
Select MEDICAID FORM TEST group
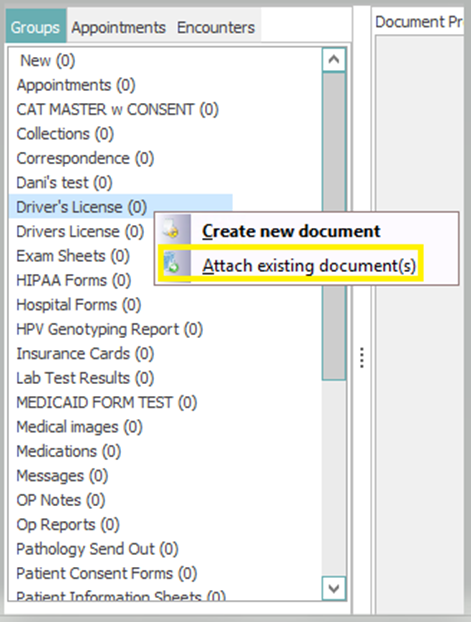pos(107,403)
